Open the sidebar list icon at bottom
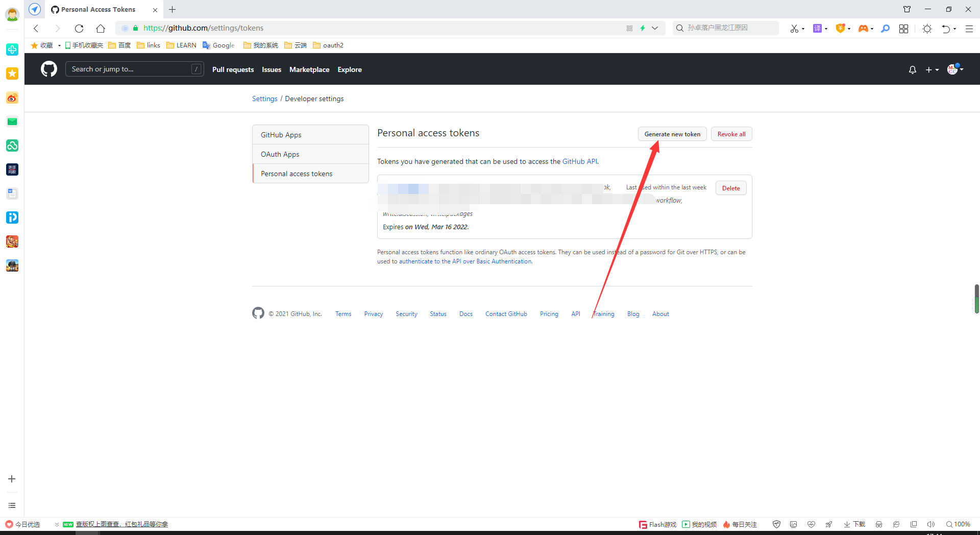Screen dimensions: 980x535 point(12,505)
